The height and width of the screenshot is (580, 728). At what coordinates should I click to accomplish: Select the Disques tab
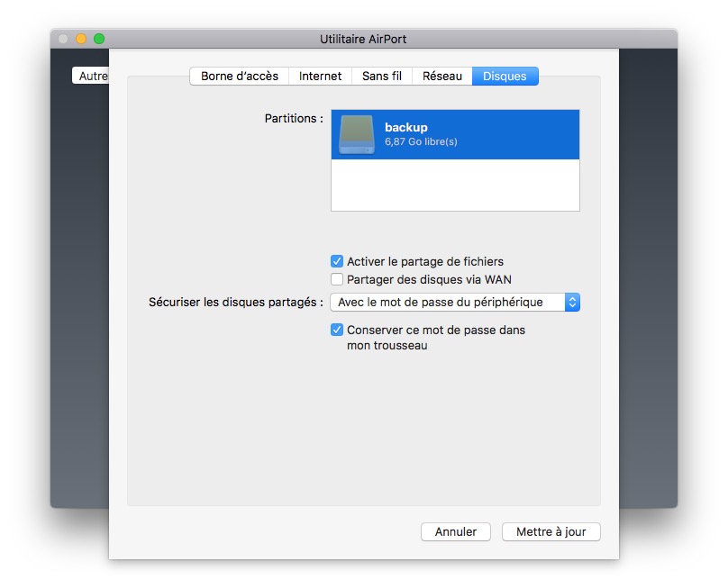point(505,76)
